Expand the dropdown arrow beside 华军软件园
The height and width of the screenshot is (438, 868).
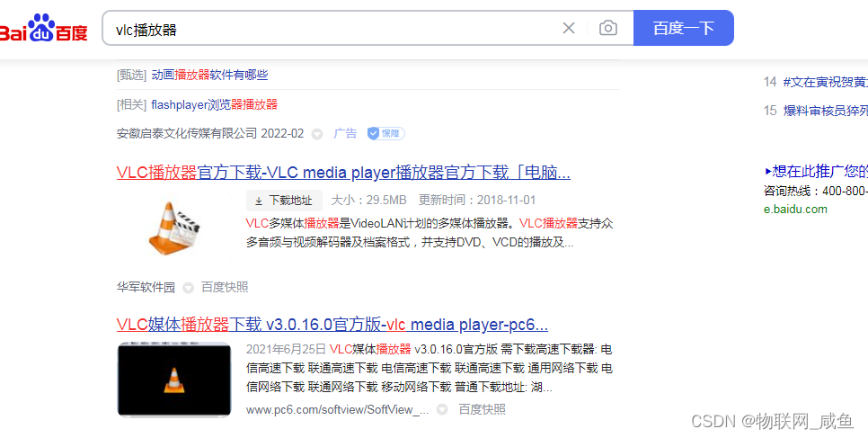click(x=188, y=288)
